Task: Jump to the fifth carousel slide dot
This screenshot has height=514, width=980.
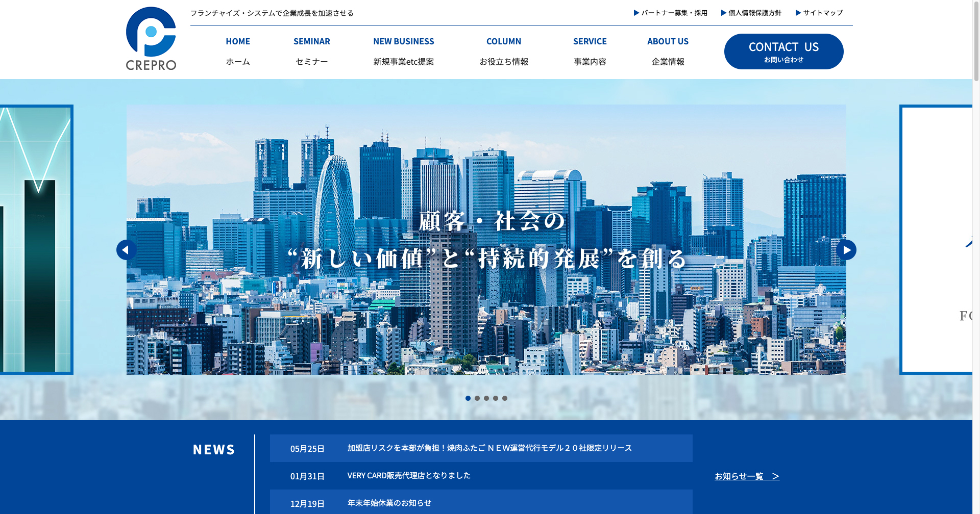Action: pos(505,398)
